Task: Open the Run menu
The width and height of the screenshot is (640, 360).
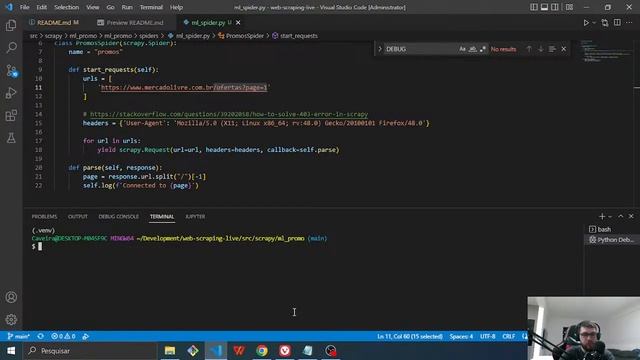Action: point(127,7)
